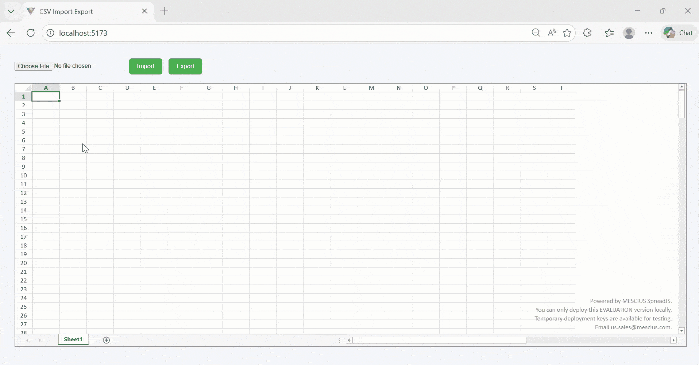Click vertical scrollbar up arrow
This screenshot has width=699, height=365.
[682, 87]
